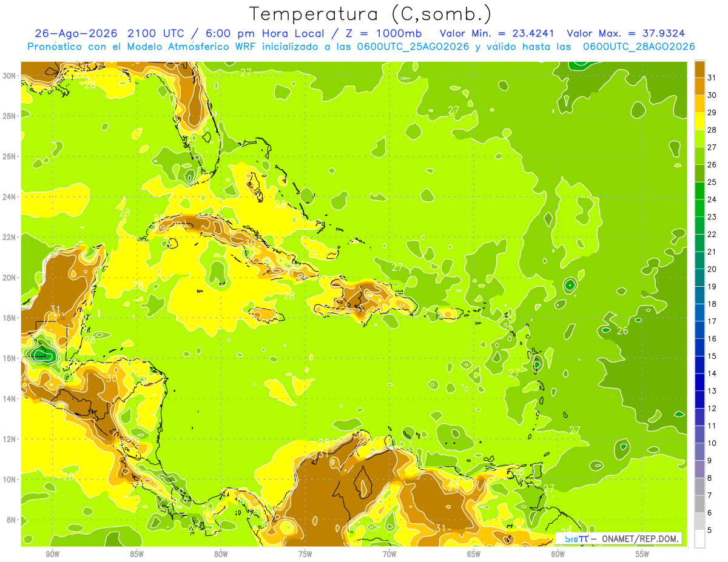Click the "26N" latitude axis label
The width and height of the screenshot is (728, 562).
tap(9, 156)
